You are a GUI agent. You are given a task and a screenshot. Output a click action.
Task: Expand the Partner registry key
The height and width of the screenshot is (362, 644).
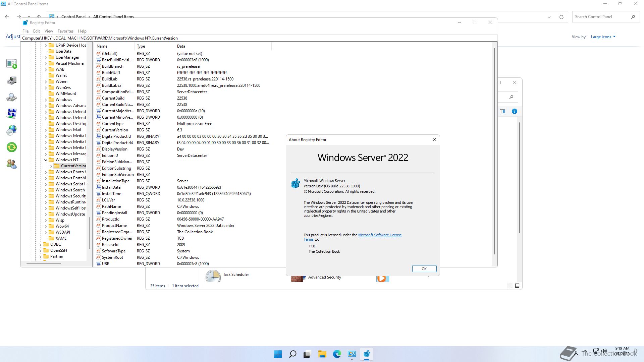tap(41, 256)
